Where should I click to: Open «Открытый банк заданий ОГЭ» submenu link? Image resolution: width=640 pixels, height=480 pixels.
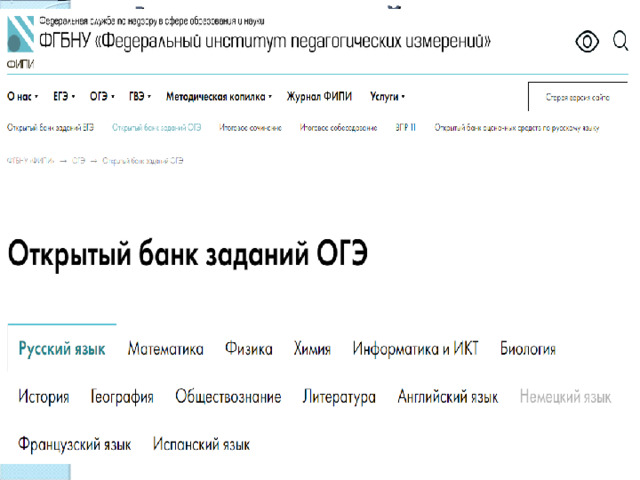click(157, 127)
